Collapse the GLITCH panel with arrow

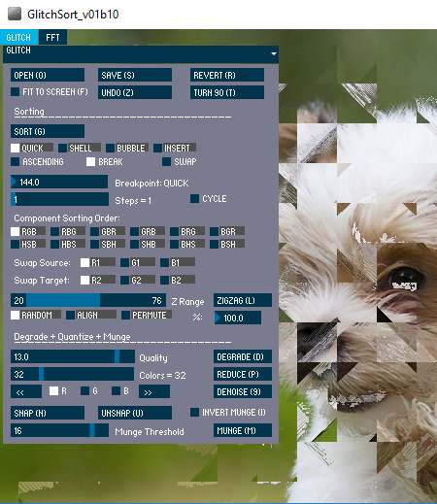pyautogui.click(x=274, y=53)
